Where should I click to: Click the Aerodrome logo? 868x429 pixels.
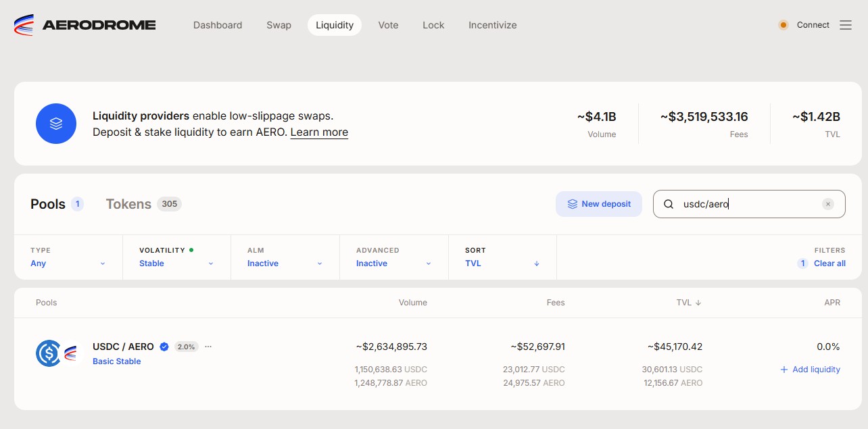point(85,25)
